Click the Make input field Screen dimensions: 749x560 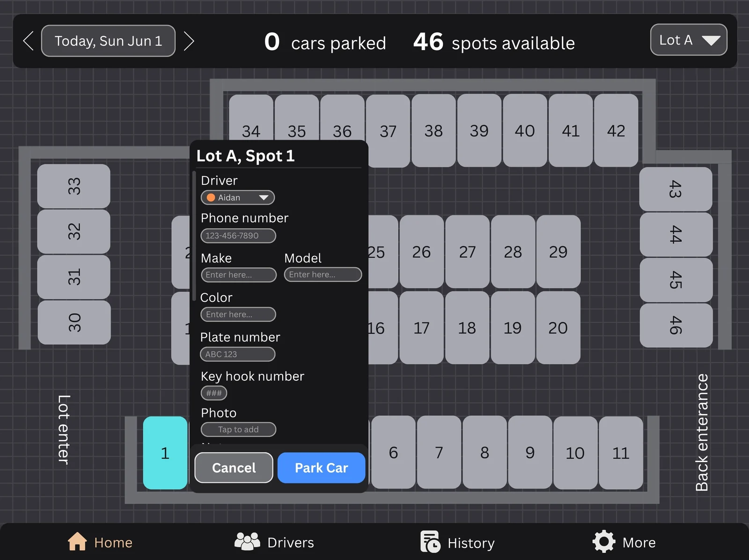coord(239,275)
